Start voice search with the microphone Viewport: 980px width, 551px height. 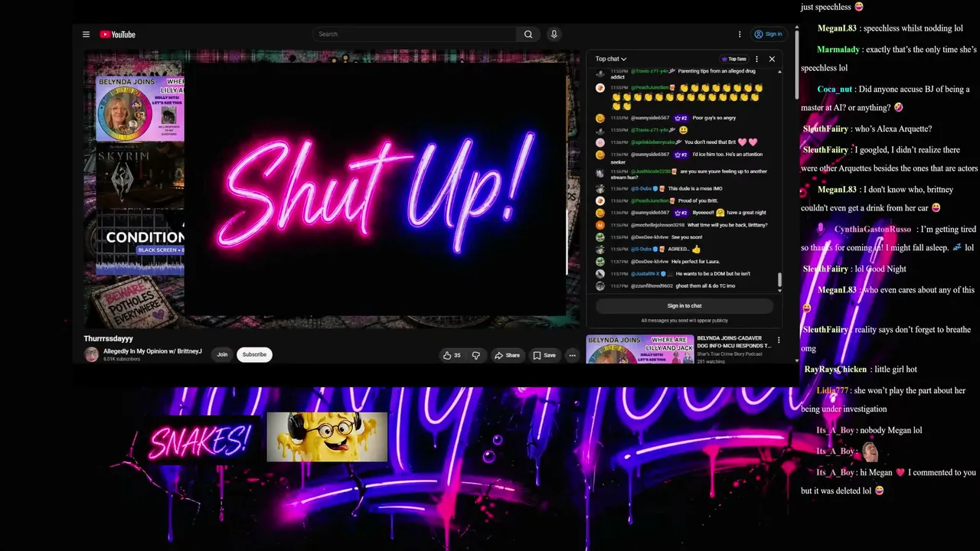tap(554, 34)
